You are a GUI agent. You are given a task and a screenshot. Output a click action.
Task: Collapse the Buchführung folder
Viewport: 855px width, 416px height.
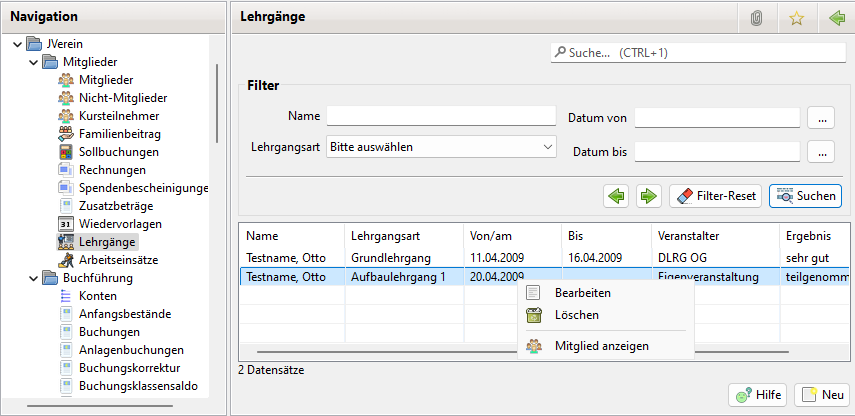(x=33, y=278)
